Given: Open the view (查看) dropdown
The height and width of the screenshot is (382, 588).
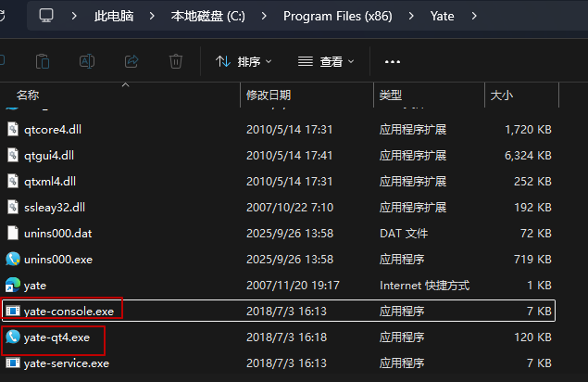Looking at the screenshot, I should pos(326,61).
